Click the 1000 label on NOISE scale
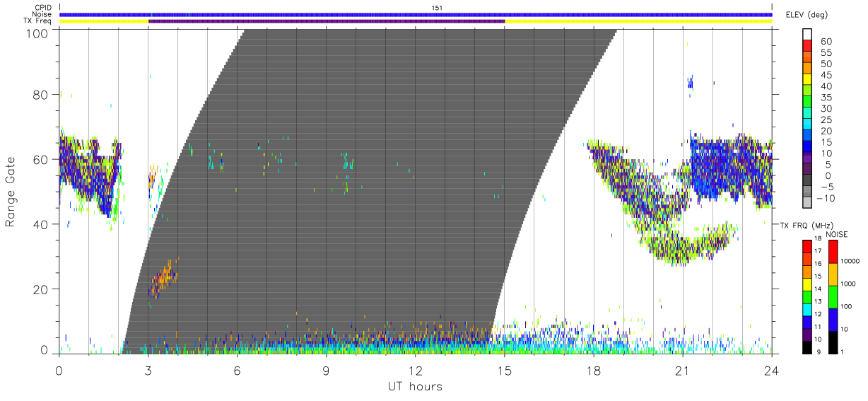This screenshot has width=868, height=401. click(x=849, y=284)
